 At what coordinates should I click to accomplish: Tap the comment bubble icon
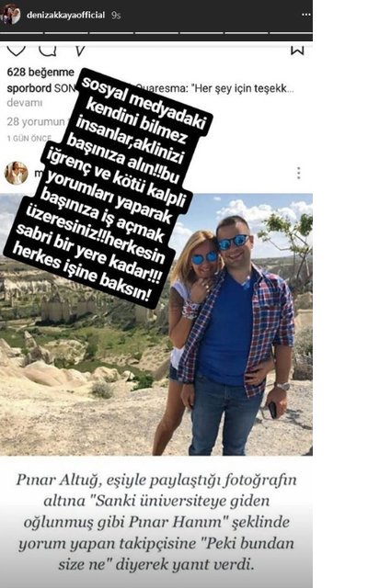(x=48, y=50)
